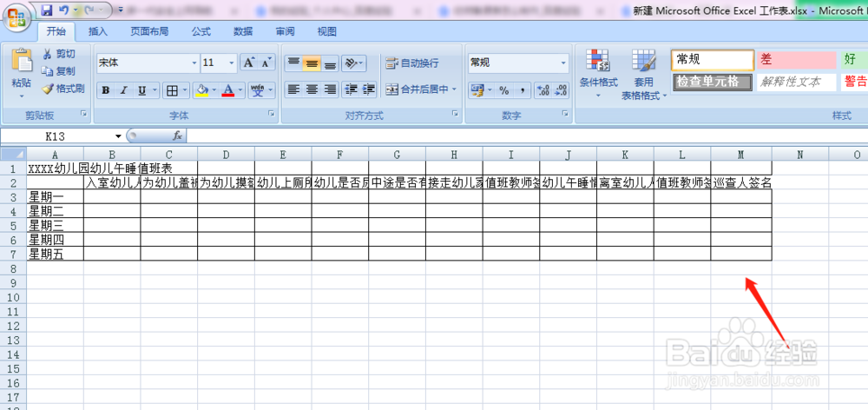Toggle middle vertical alignment
The width and height of the screenshot is (868, 410).
tap(312, 63)
